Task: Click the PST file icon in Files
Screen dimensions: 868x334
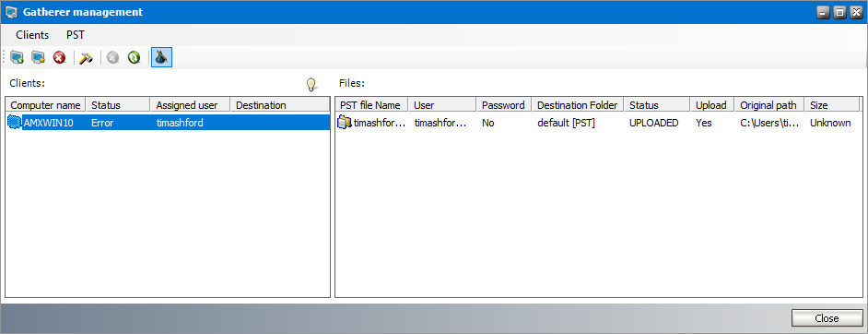Action: (345, 123)
